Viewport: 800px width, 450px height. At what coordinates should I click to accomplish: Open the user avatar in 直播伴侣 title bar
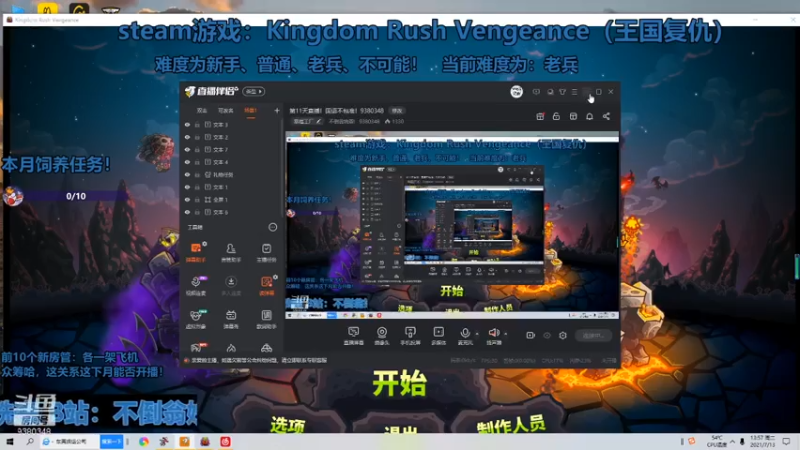pyautogui.click(x=516, y=92)
